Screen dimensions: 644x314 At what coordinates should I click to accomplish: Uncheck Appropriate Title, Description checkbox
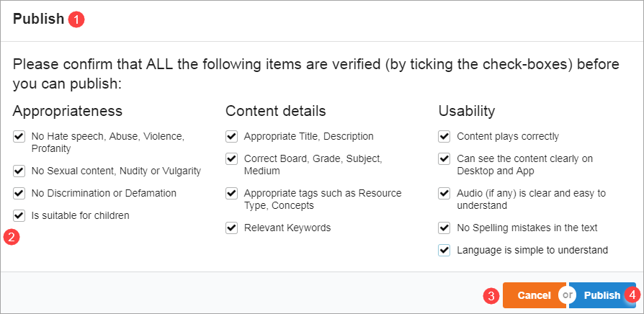coord(231,136)
